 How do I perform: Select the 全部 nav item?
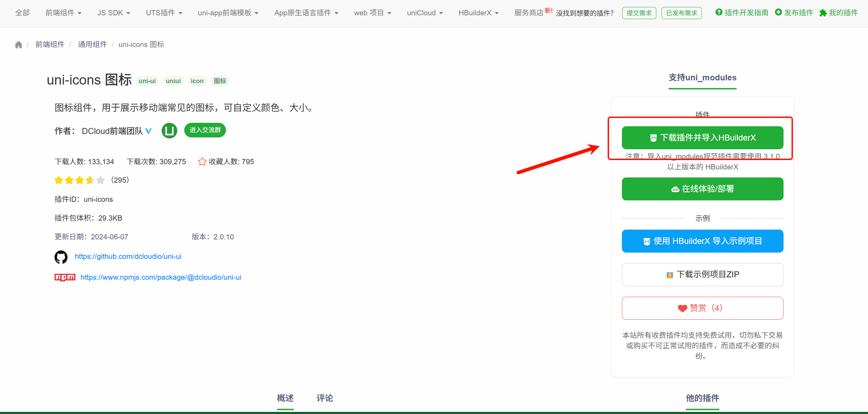[23, 13]
